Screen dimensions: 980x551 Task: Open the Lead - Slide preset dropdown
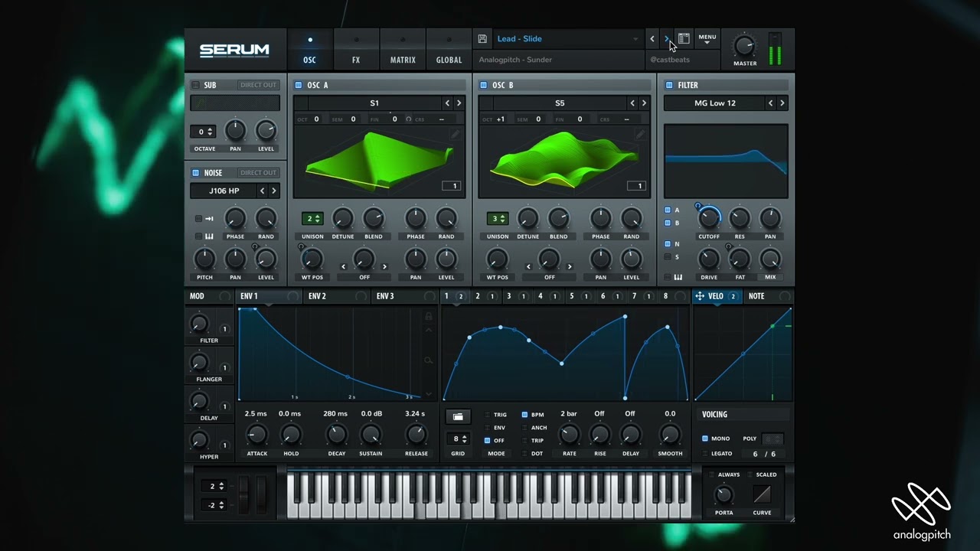(x=567, y=39)
